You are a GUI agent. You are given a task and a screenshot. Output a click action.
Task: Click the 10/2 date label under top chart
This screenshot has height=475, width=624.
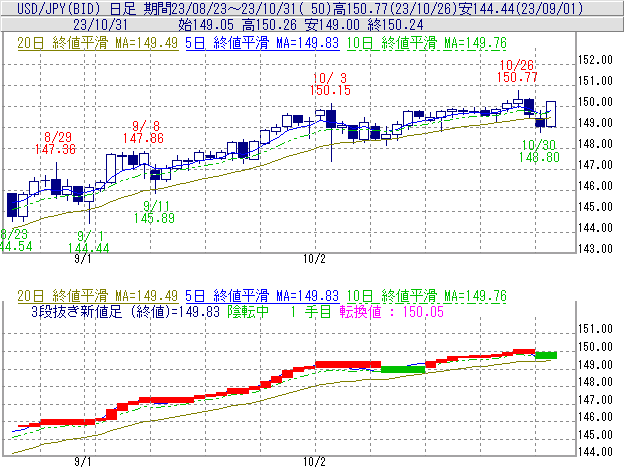(x=314, y=259)
